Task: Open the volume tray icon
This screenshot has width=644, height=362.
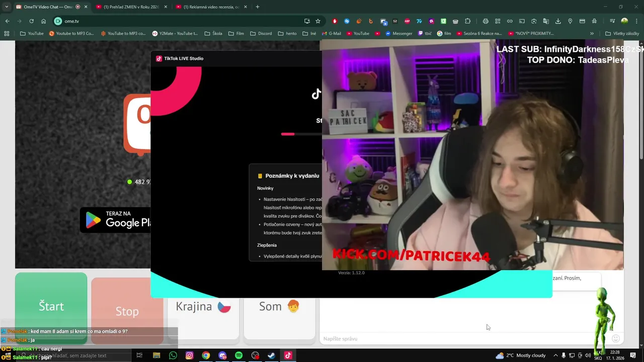Action: pyautogui.click(x=588, y=355)
